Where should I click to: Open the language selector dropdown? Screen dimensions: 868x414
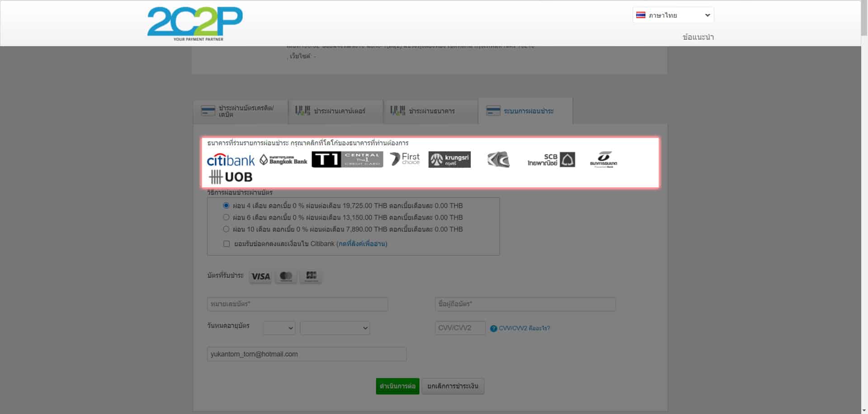click(x=673, y=15)
